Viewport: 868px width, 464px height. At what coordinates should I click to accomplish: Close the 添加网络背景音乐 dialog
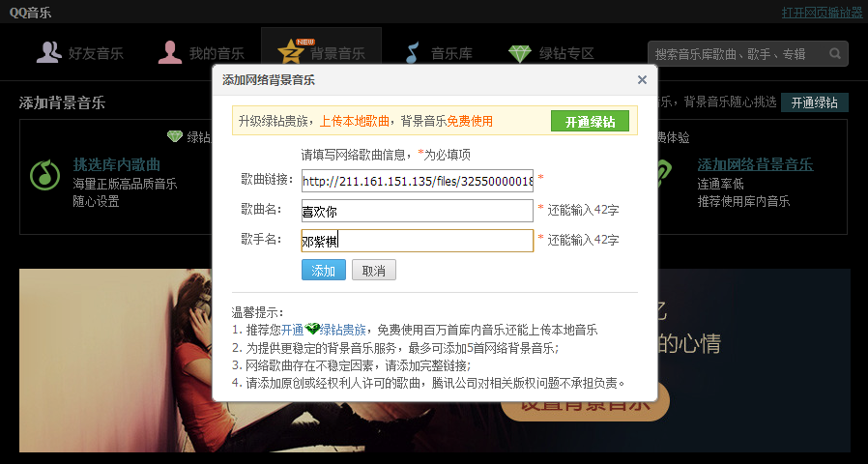642,79
